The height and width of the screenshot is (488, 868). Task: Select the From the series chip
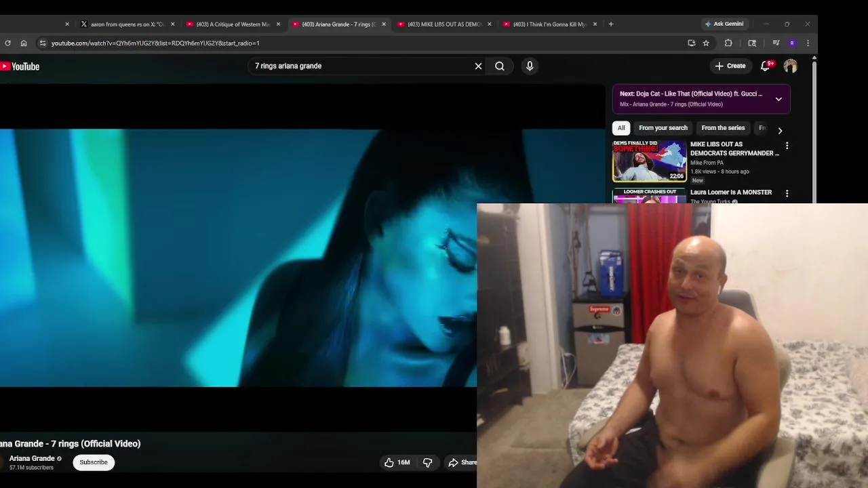coord(723,128)
